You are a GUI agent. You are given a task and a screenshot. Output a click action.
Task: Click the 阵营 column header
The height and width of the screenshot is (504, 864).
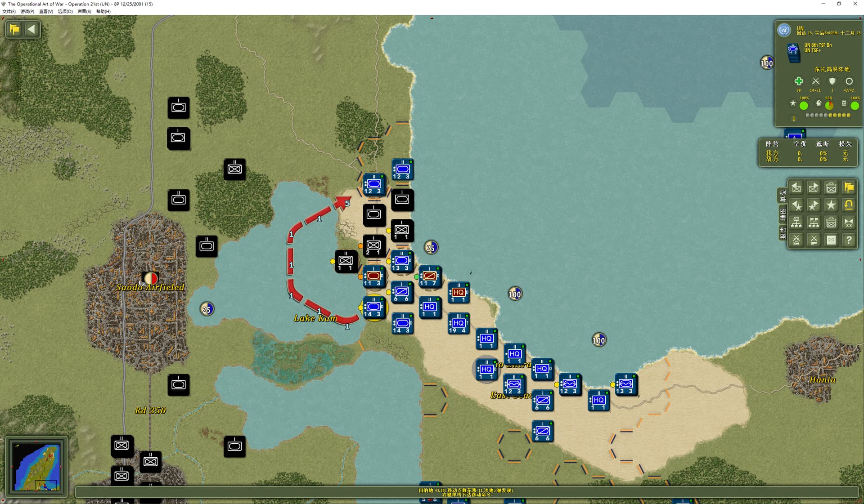point(772,144)
